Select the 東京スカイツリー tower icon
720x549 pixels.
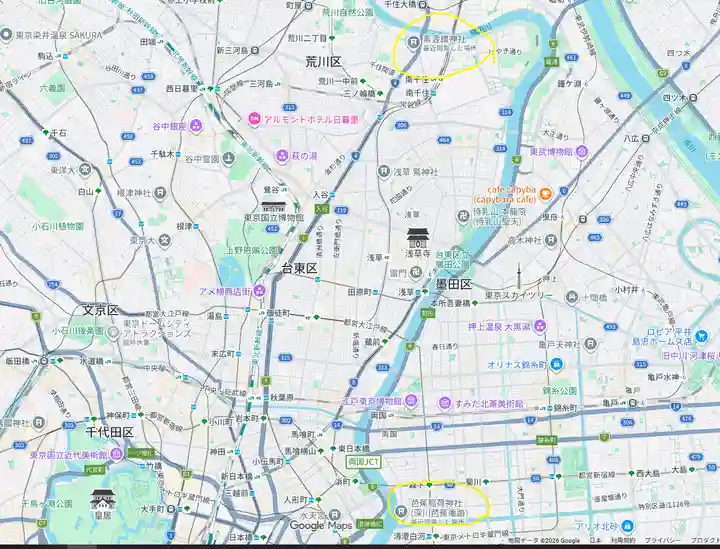[x=519, y=274]
